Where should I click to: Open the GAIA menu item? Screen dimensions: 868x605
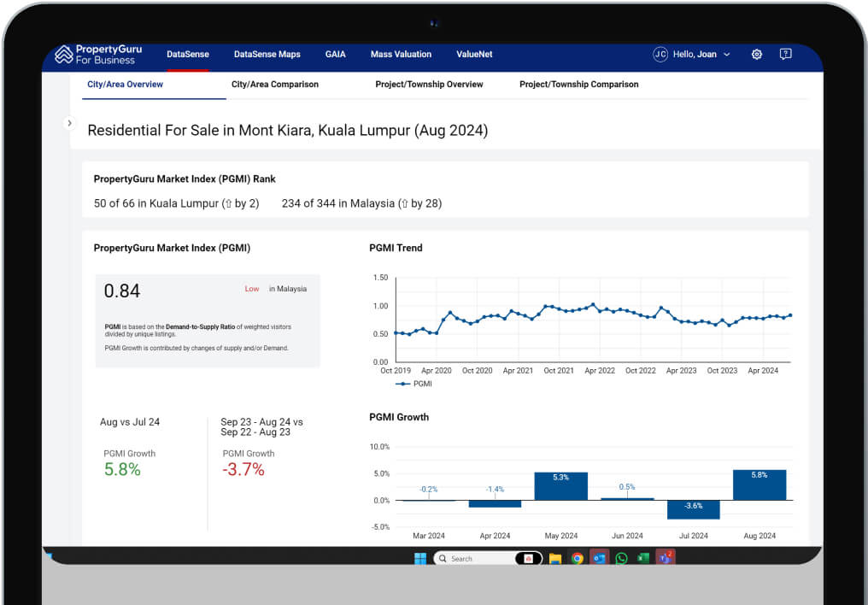click(x=335, y=54)
